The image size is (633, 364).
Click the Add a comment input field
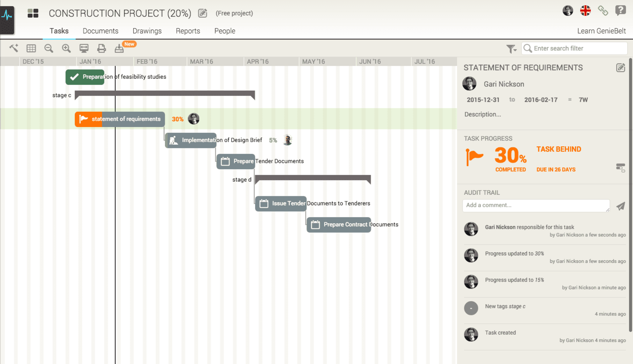pyautogui.click(x=535, y=205)
